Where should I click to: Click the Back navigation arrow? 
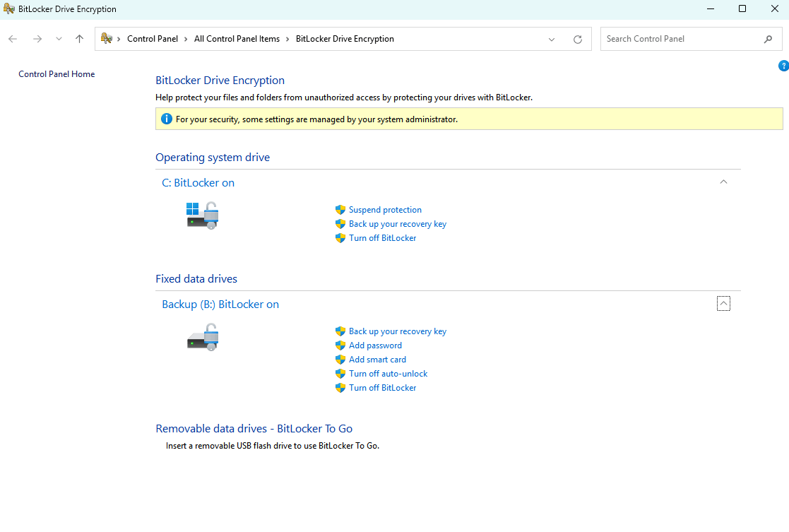tap(13, 39)
